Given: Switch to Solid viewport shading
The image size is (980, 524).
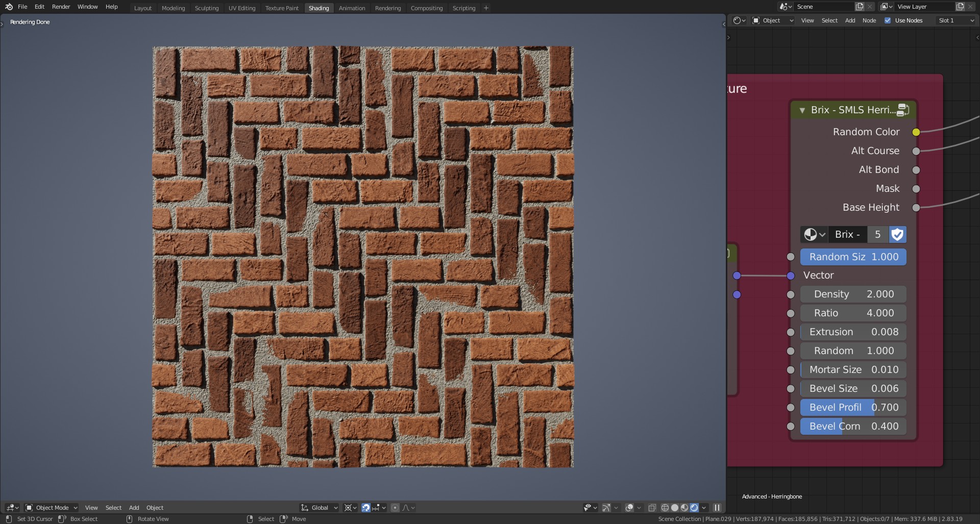Looking at the screenshot, I should pyautogui.click(x=675, y=508).
